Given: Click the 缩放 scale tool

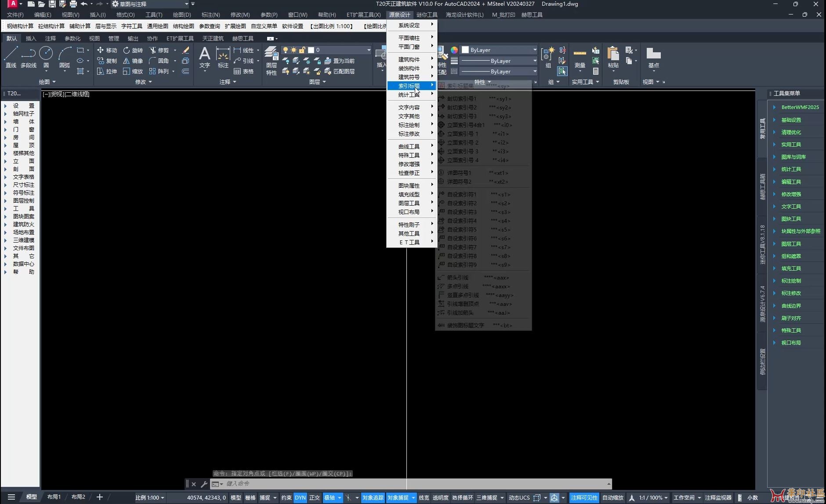Looking at the screenshot, I should tap(133, 71).
